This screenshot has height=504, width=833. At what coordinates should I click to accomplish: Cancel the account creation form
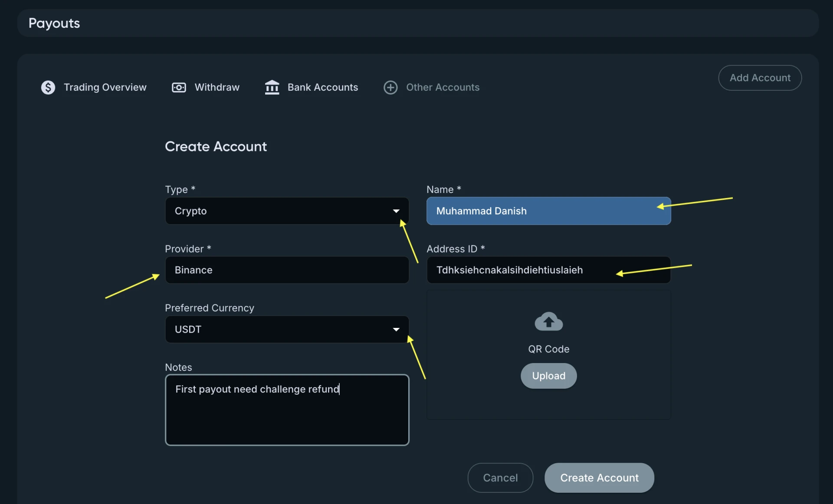click(x=500, y=478)
